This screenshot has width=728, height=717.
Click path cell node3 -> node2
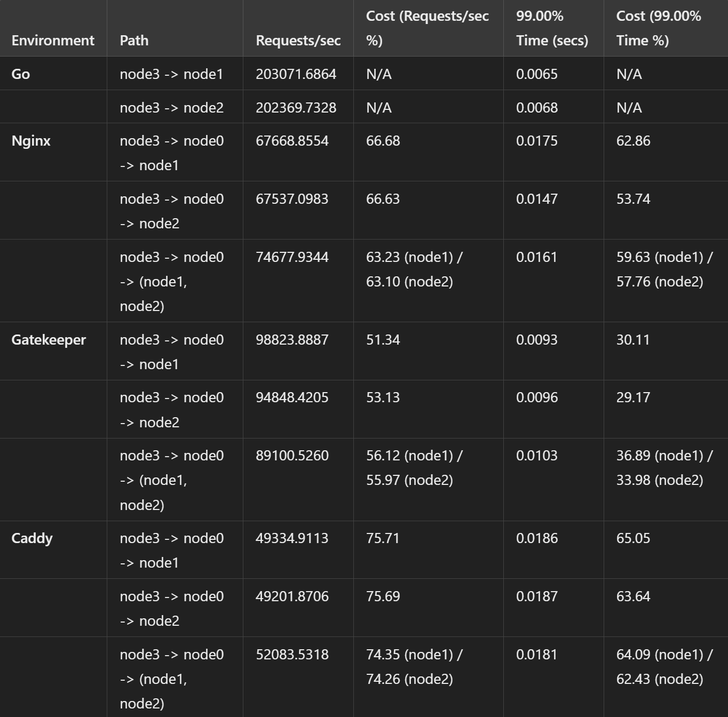point(171,108)
